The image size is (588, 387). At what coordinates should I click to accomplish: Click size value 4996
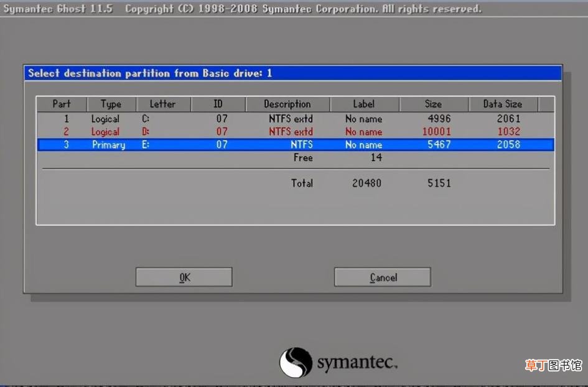(x=439, y=119)
